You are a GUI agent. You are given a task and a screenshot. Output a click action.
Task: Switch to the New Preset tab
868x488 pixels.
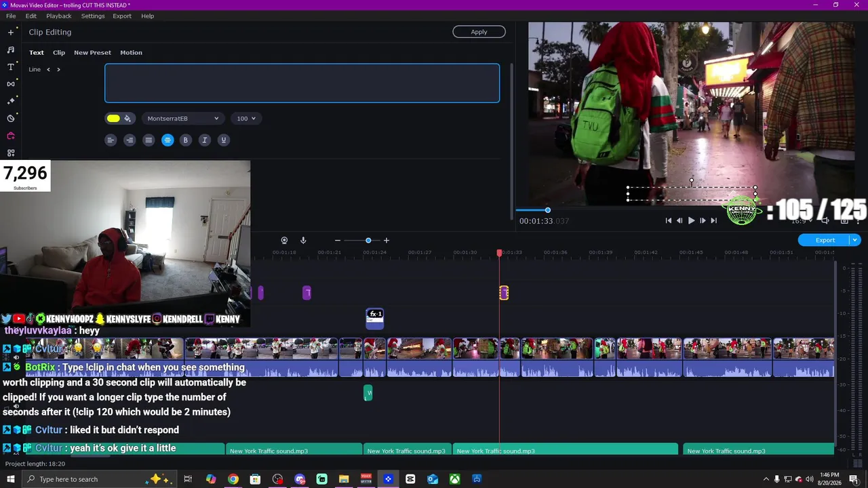coord(92,52)
